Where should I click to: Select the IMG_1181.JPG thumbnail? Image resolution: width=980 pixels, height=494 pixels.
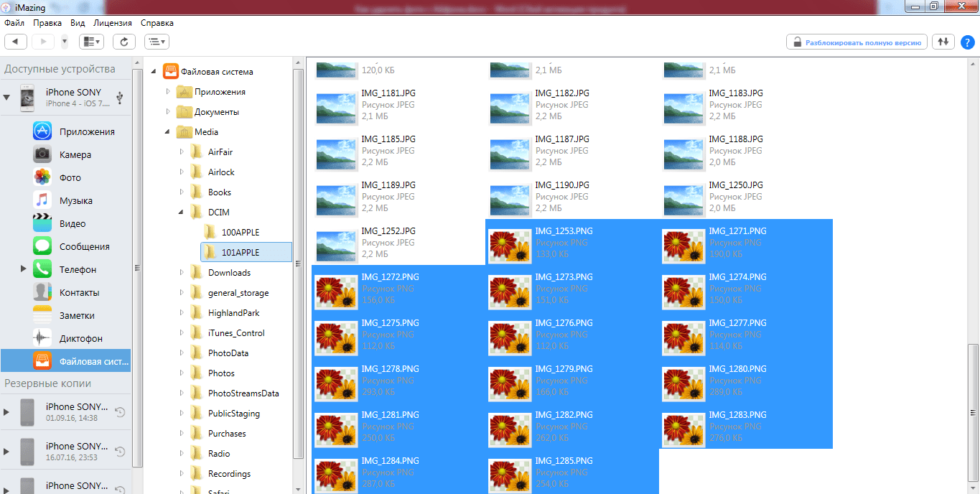(x=338, y=105)
